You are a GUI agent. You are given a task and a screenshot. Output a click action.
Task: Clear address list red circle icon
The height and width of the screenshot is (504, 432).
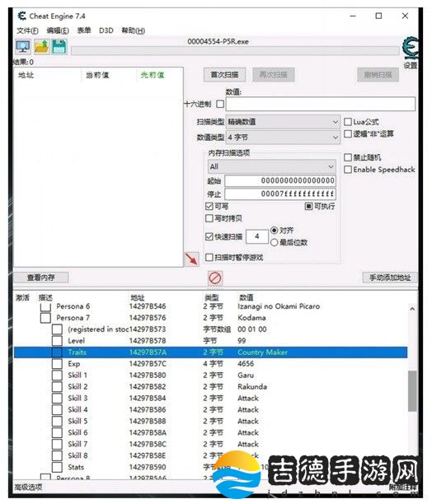[214, 278]
